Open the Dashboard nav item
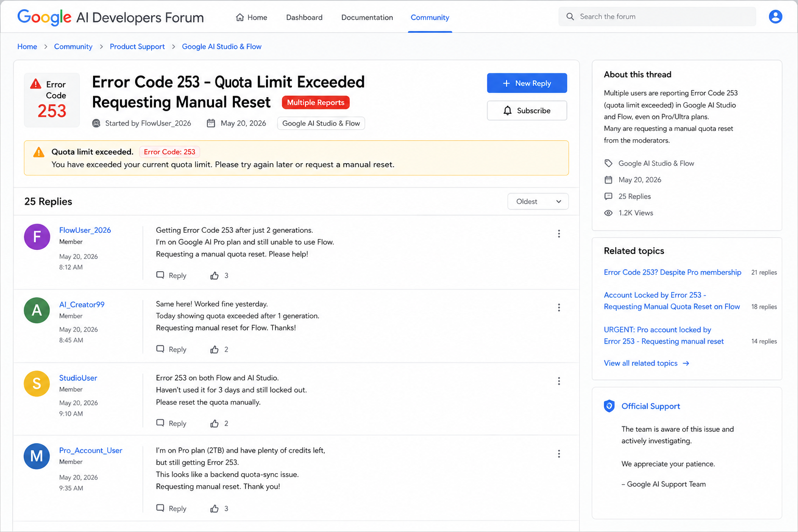This screenshot has height=532, width=798. pos(304,17)
